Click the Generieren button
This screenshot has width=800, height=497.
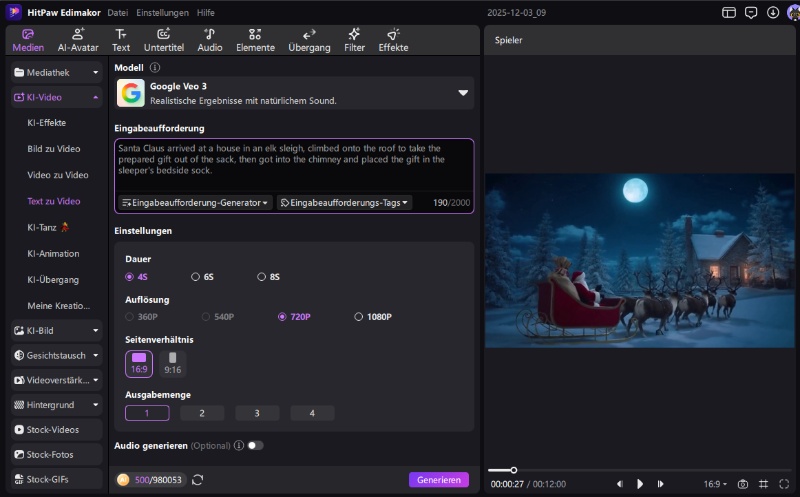pos(439,480)
